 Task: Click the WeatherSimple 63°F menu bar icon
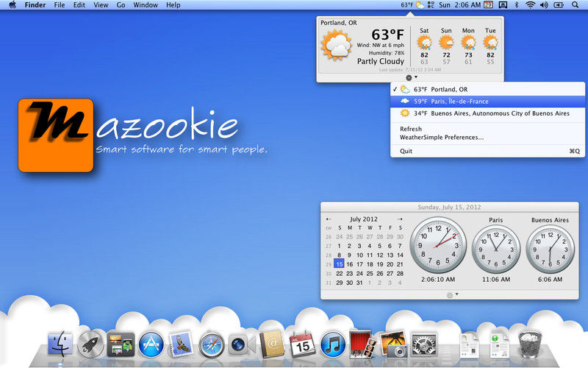[412, 5]
